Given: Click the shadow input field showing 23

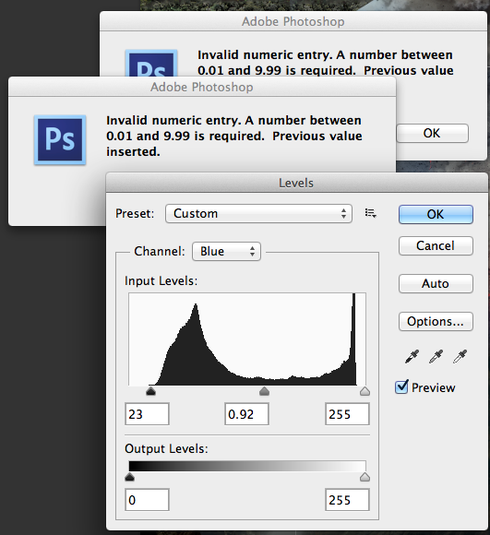Looking at the screenshot, I should click(147, 414).
